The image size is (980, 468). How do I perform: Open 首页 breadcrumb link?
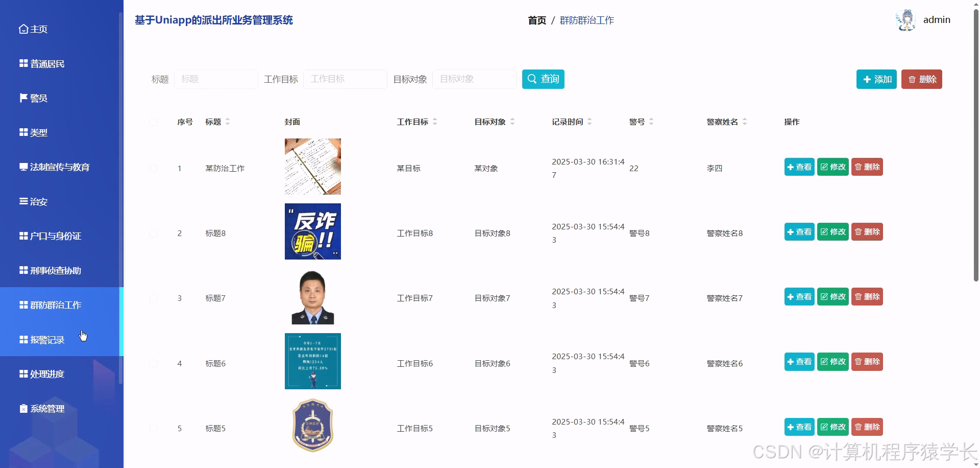coord(536,20)
